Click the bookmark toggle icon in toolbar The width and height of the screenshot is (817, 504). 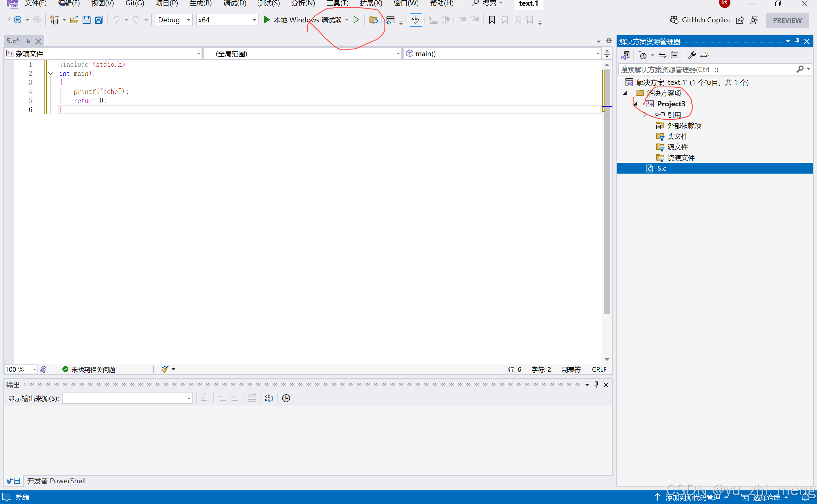[492, 20]
